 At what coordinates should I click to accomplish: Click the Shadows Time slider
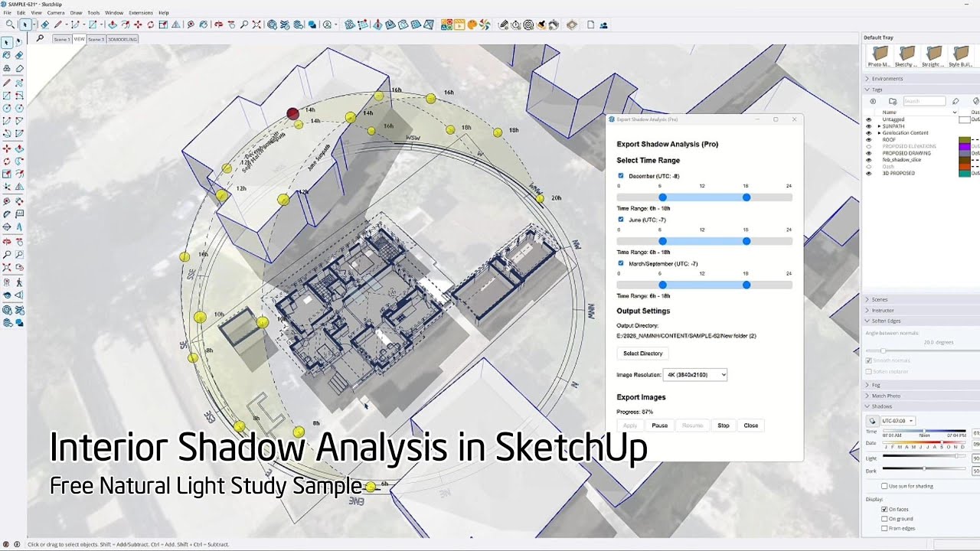click(924, 431)
